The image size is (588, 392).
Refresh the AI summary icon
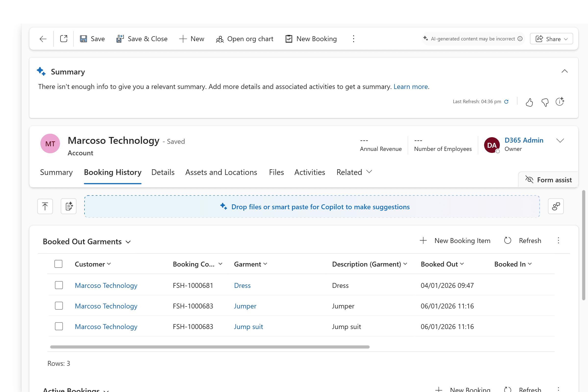(506, 102)
